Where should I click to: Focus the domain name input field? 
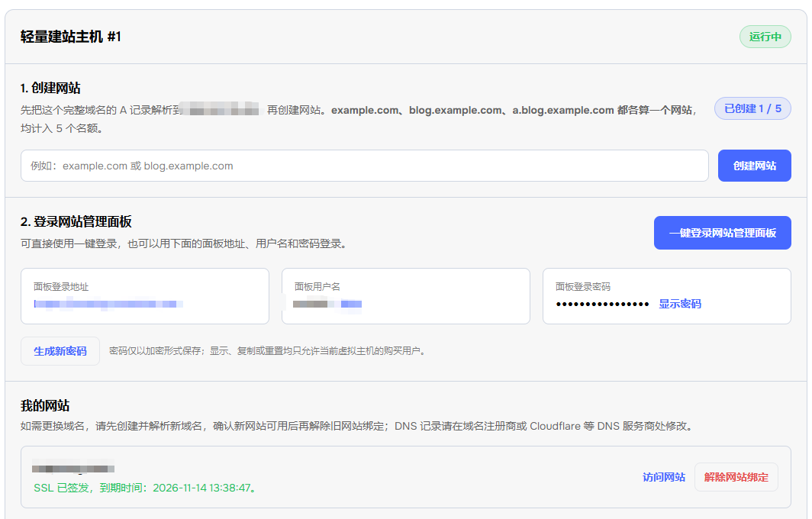point(365,166)
